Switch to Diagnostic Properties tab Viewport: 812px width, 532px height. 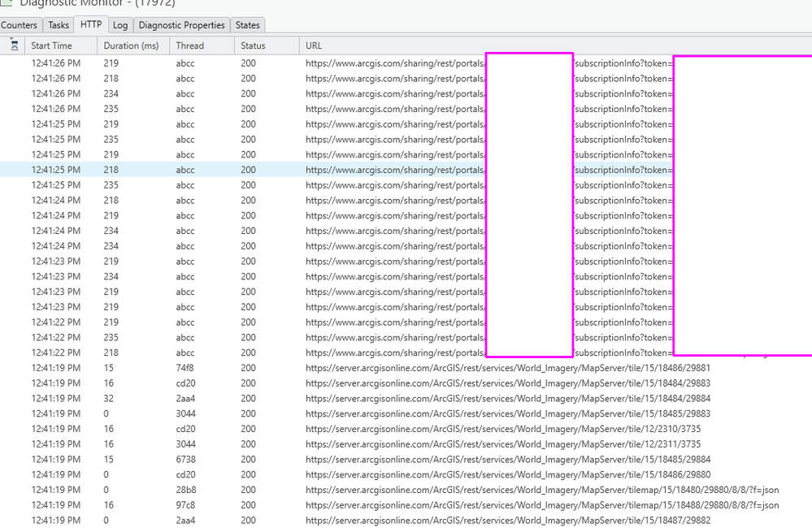pos(182,25)
